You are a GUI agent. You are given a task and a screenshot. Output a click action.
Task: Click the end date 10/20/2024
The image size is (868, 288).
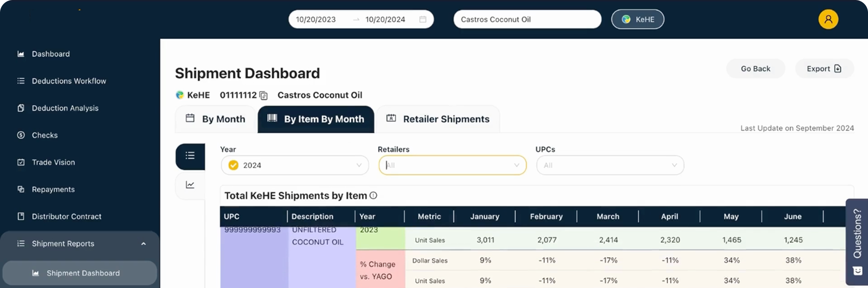coord(385,20)
